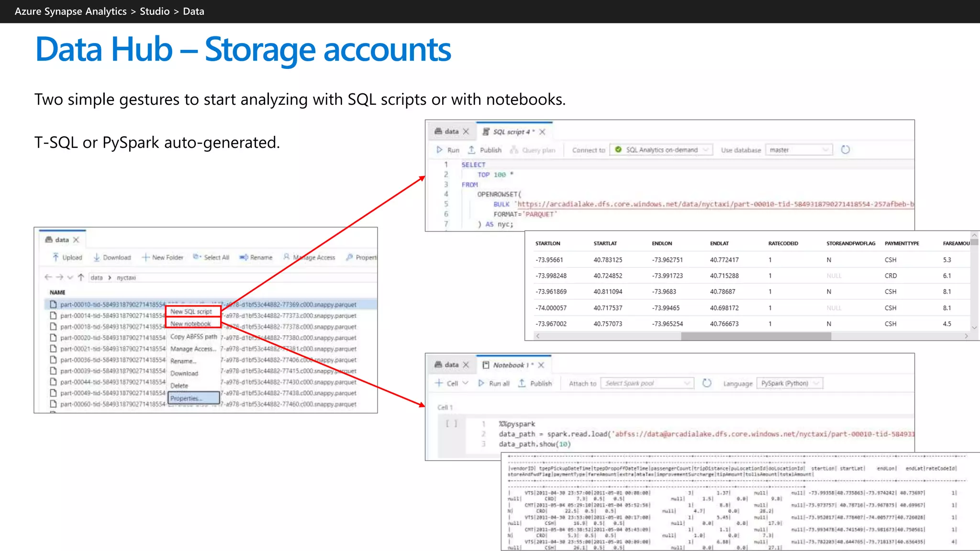
Task: Click the STOREANDFWDFLAG column header
Action: 850,243
